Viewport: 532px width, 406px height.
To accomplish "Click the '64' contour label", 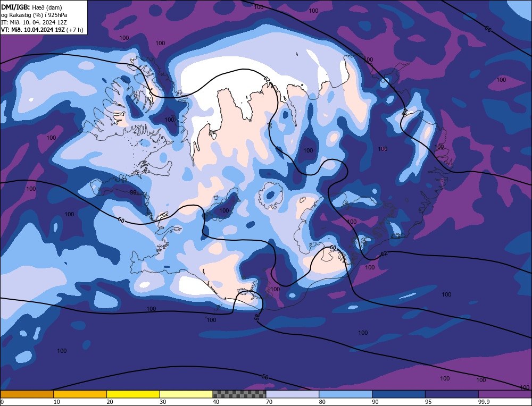I will (x=405, y=112).
